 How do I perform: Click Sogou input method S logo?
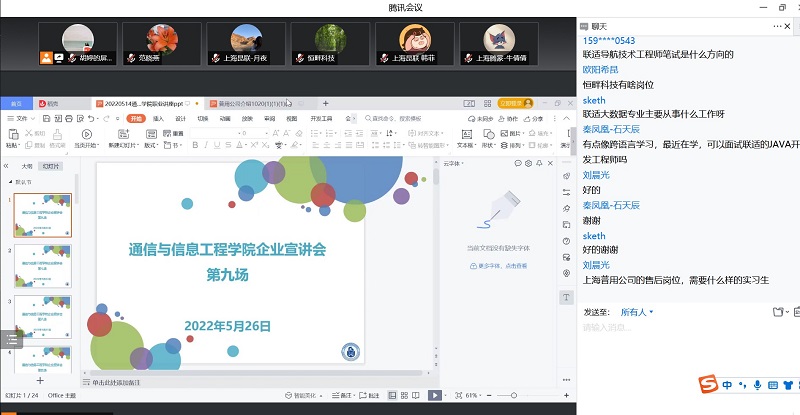click(709, 385)
